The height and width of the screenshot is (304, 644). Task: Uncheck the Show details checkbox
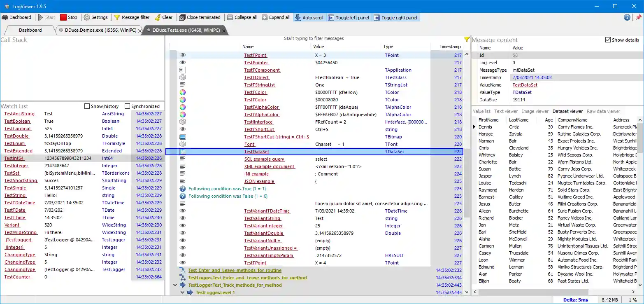608,40
